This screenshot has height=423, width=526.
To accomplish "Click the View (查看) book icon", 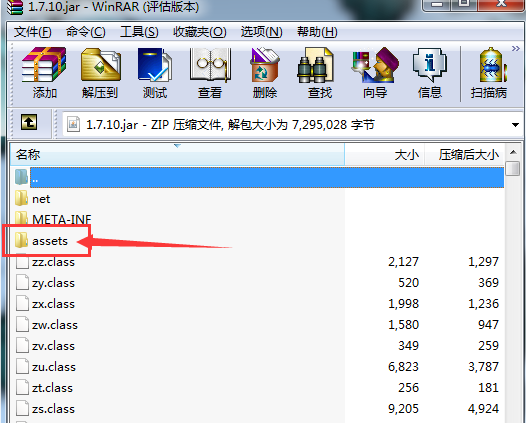I will pos(210,65).
